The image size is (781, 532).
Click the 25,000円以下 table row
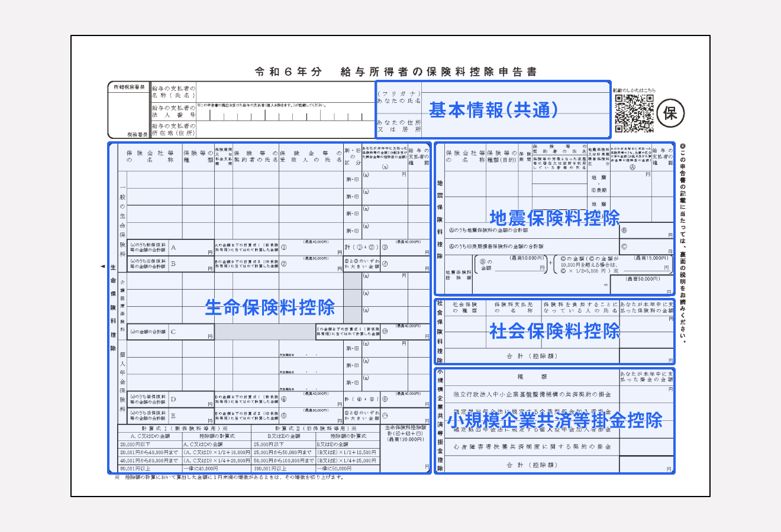[x=316, y=444]
